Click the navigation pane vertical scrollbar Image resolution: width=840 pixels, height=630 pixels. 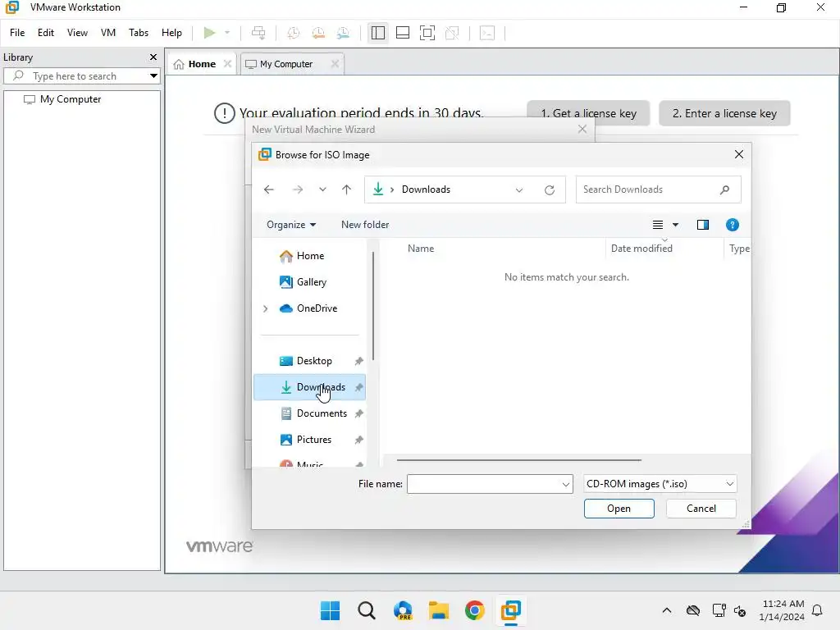point(373,307)
